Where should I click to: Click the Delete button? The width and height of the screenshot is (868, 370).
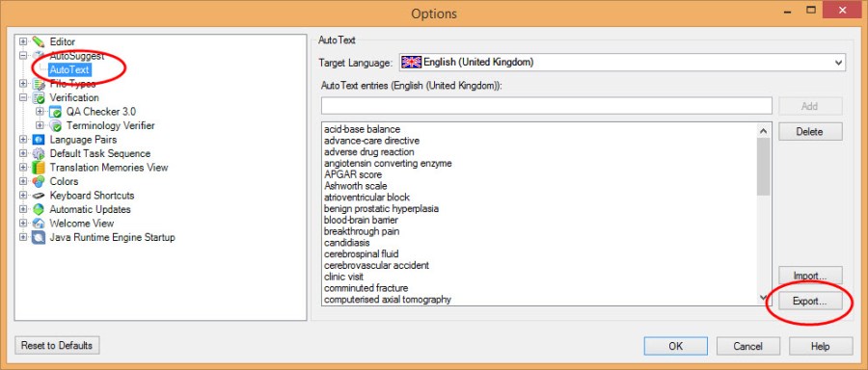tap(810, 132)
